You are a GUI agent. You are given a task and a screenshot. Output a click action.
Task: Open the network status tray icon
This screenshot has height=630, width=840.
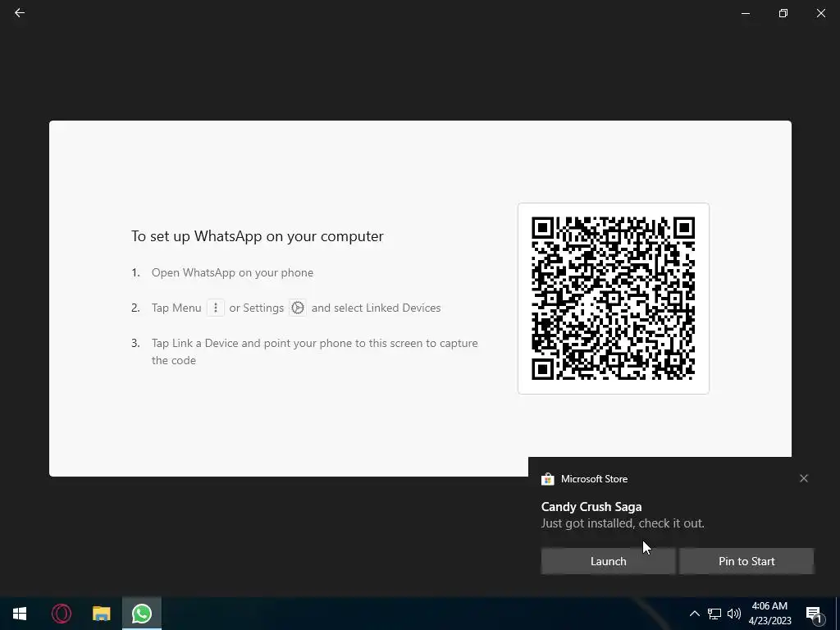[x=714, y=614]
